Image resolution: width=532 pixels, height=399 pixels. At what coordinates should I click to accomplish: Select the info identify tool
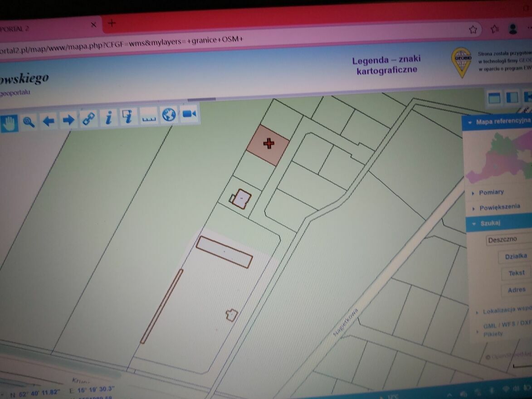coord(108,118)
